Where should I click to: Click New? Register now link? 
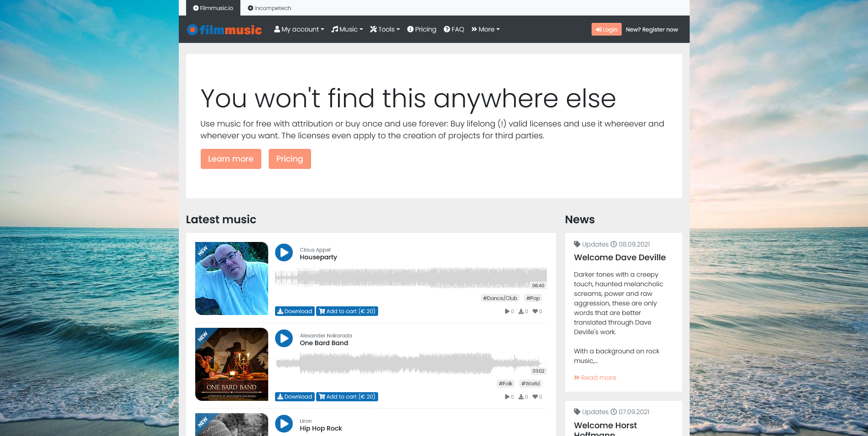coord(652,29)
